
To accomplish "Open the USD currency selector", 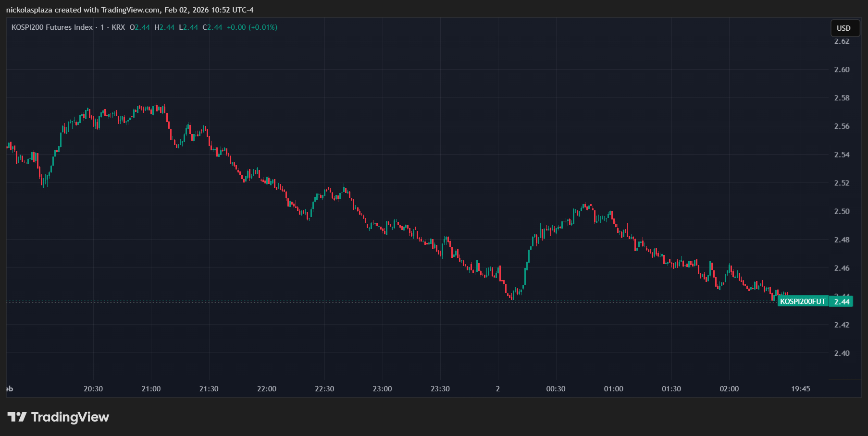I will pos(843,28).
